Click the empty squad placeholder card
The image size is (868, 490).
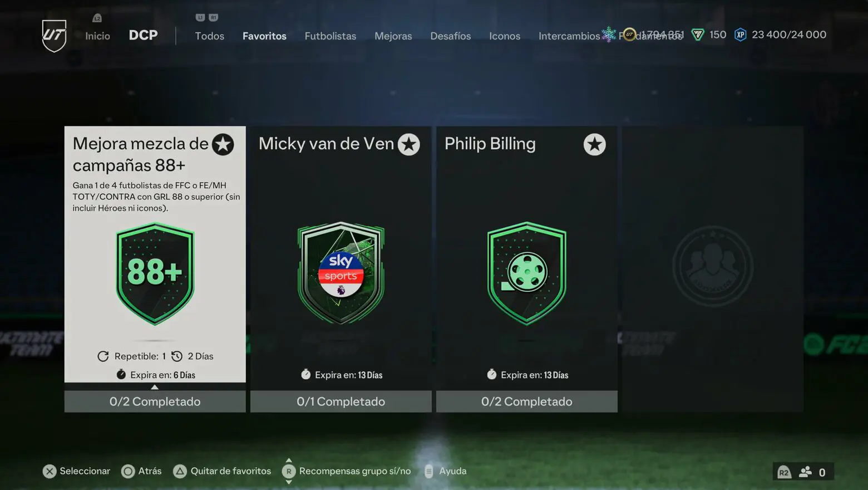tap(712, 269)
